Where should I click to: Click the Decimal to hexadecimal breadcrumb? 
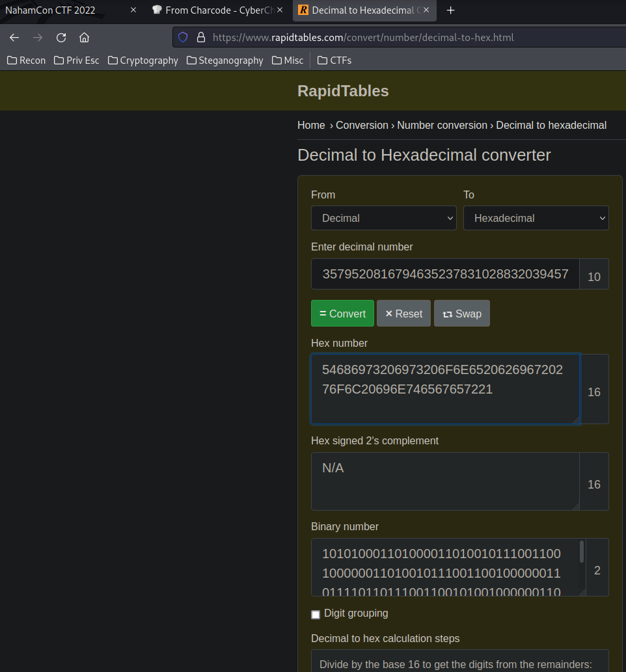click(551, 125)
